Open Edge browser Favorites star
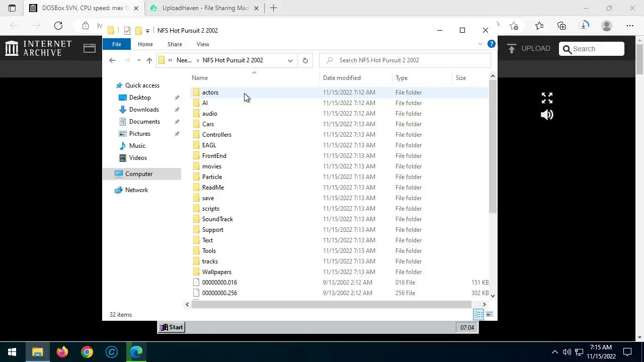This screenshot has width=644, height=362. tap(539, 26)
